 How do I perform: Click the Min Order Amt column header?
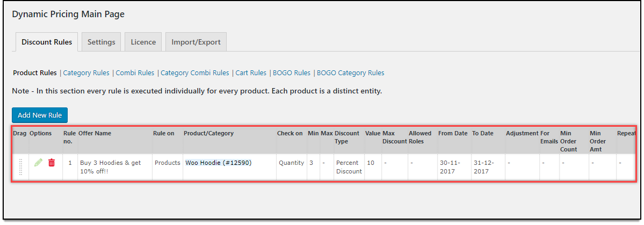coord(598,141)
